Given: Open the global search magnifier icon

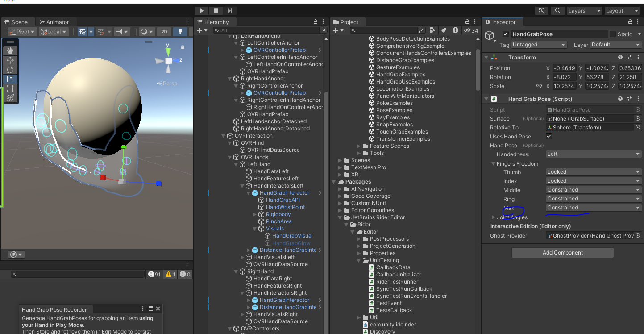Looking at the screenshot, I should pyautogui.click(x=557, y=11).
